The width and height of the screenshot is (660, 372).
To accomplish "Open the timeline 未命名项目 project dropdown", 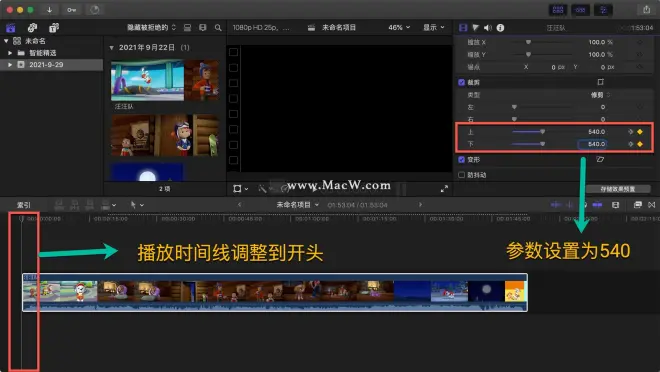I will [x=297, y=205].
